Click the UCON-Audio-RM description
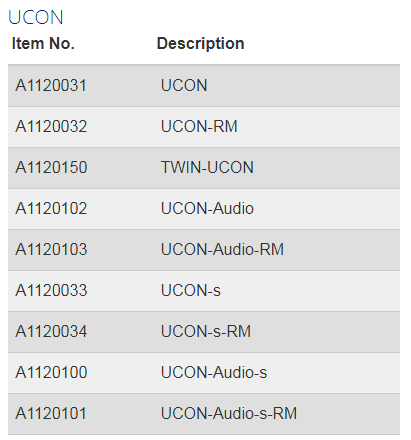The image size is (411, 440). (x=222, y=249)
